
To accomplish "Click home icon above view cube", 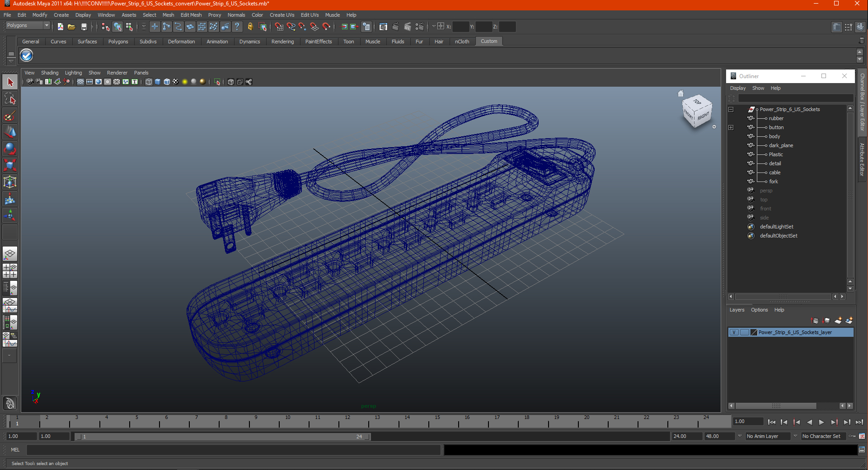I will coord(680,93).
